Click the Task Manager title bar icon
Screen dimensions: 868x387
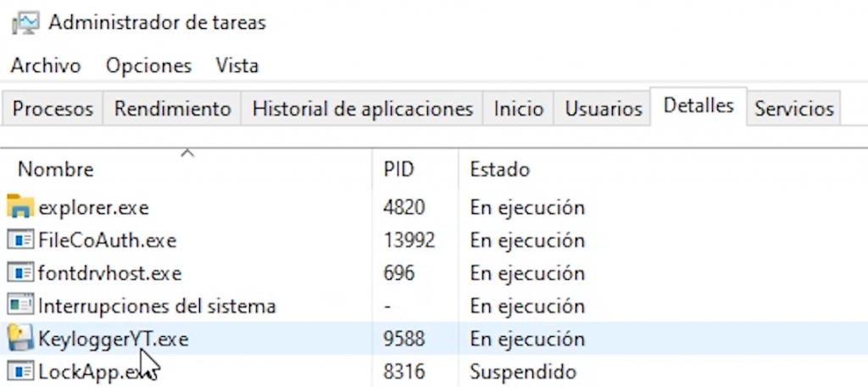25,23
